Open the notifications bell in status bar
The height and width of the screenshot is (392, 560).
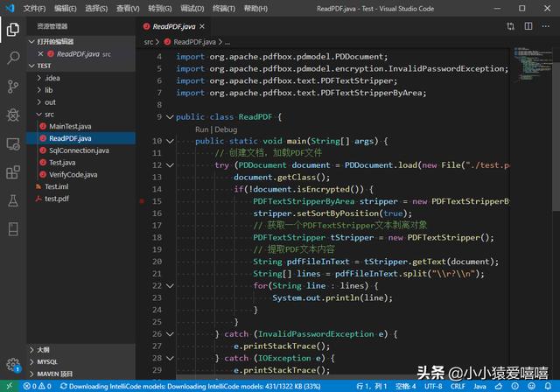pyautogui.click(x=548, y=386)
